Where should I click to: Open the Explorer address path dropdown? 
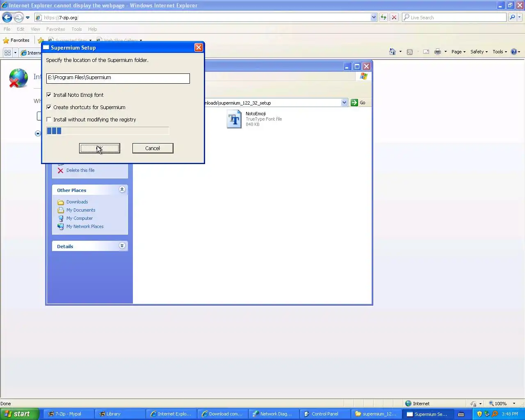point(344,103)
